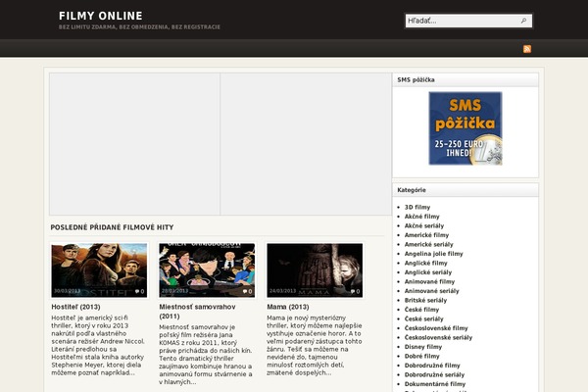The width and height of the screenshot is (588, 392).
Task: Click the 30/03/2013 date on Hostiteľ thumbnail
Action: (x=67, y=291)
